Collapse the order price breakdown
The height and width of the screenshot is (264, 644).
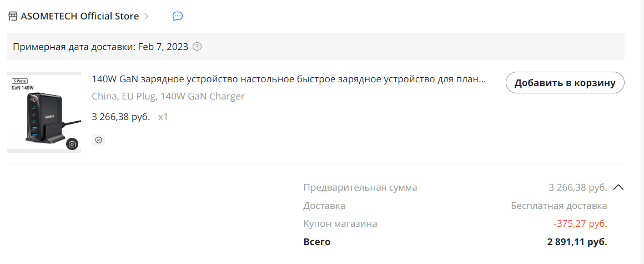(618, 187)
